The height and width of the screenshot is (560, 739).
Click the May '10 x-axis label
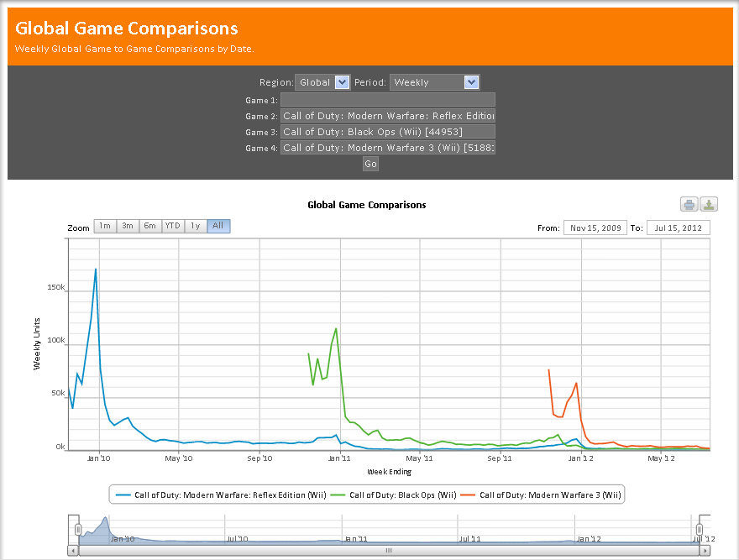coord(179,458)
